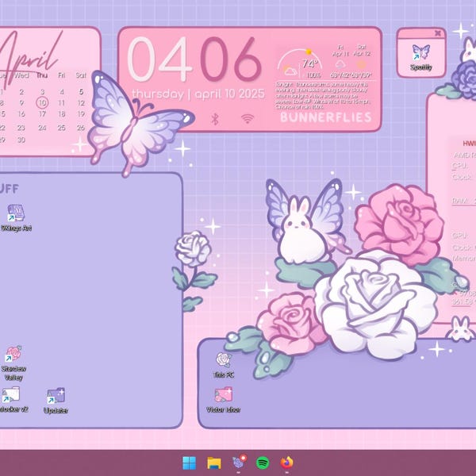The width and height of the screenshot is (476, 476).
Task: Click the 'RAM' label in system monitor panel
Action: pyautogui.click(x=459, y=201)
